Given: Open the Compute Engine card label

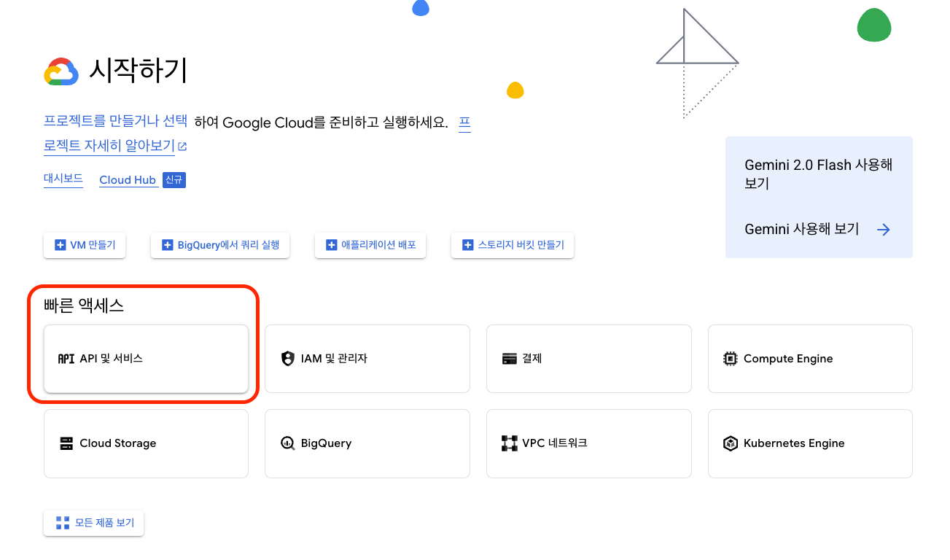Looking at the screenshot, I should tap(788, 359).
